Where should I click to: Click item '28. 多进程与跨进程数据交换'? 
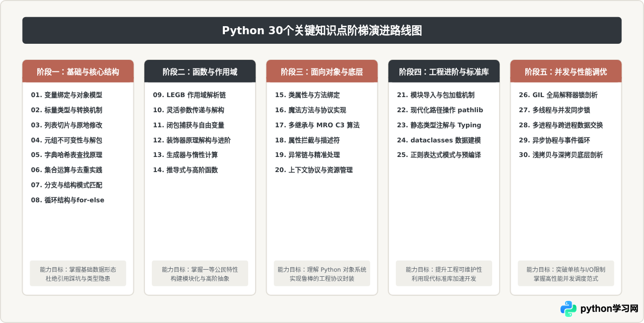tap(561, 125)
